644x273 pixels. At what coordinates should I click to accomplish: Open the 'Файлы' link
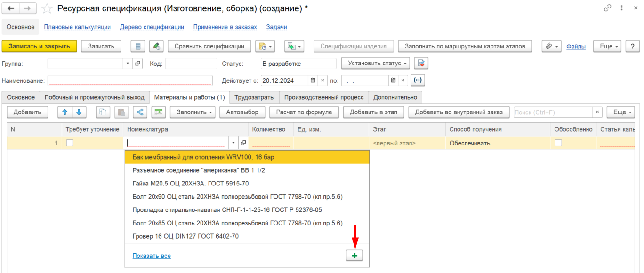(576, 46)
